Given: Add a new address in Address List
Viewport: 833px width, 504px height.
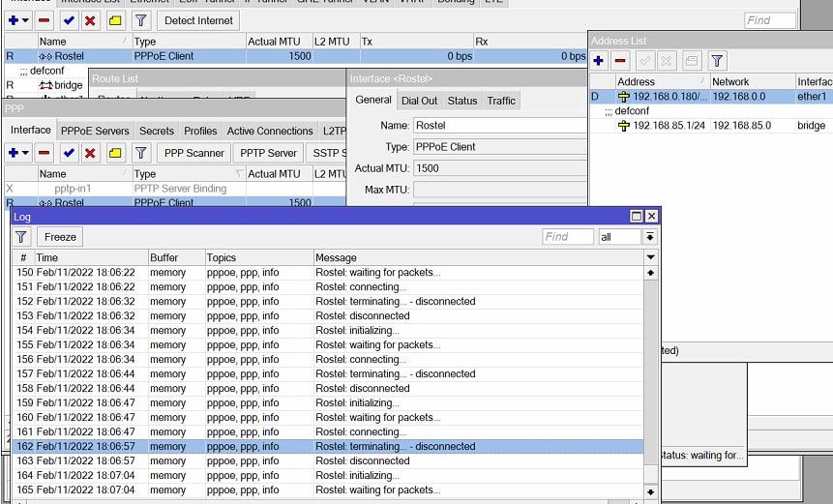Looking at the screenshot, I should [x=599, y=61].
